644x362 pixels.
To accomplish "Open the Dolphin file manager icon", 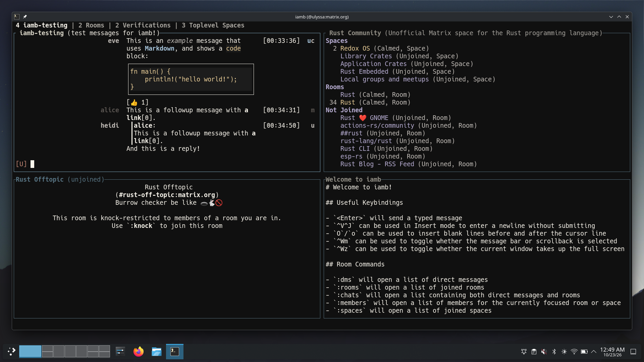I will (156, 351).
